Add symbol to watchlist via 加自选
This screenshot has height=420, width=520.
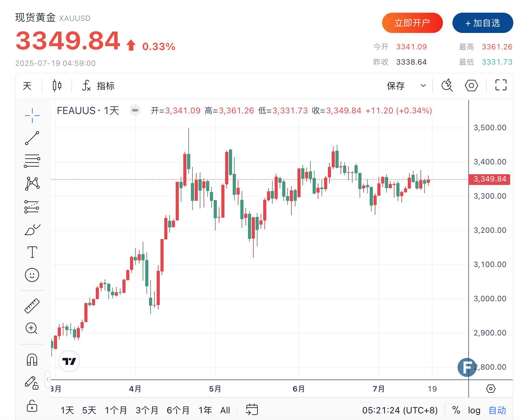coord(483,22)
